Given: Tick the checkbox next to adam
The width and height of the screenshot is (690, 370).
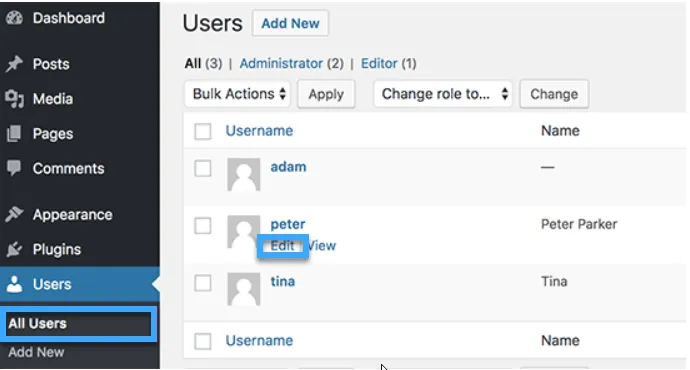Looking at the screenshot, I should (203, 168).
